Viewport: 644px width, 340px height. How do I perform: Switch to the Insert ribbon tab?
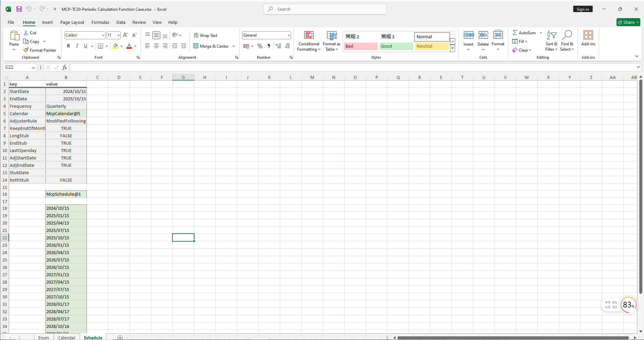click(x=47, y=22)
